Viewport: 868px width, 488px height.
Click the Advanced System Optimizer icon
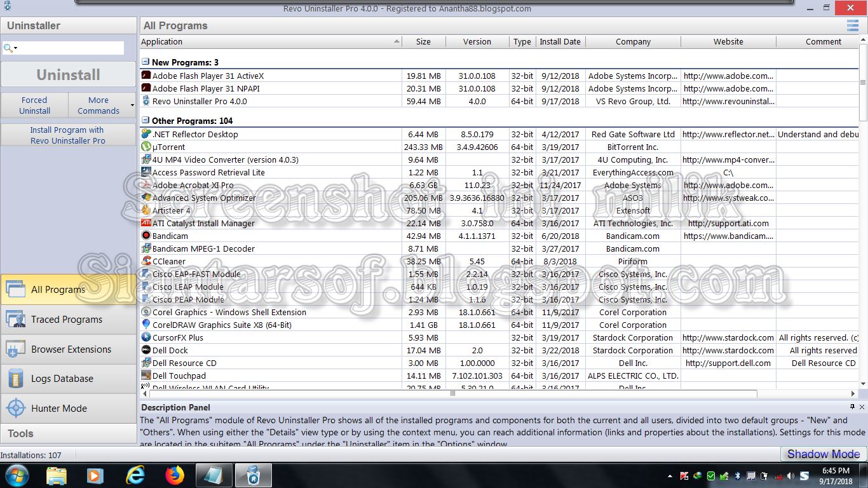click(146, 198)
